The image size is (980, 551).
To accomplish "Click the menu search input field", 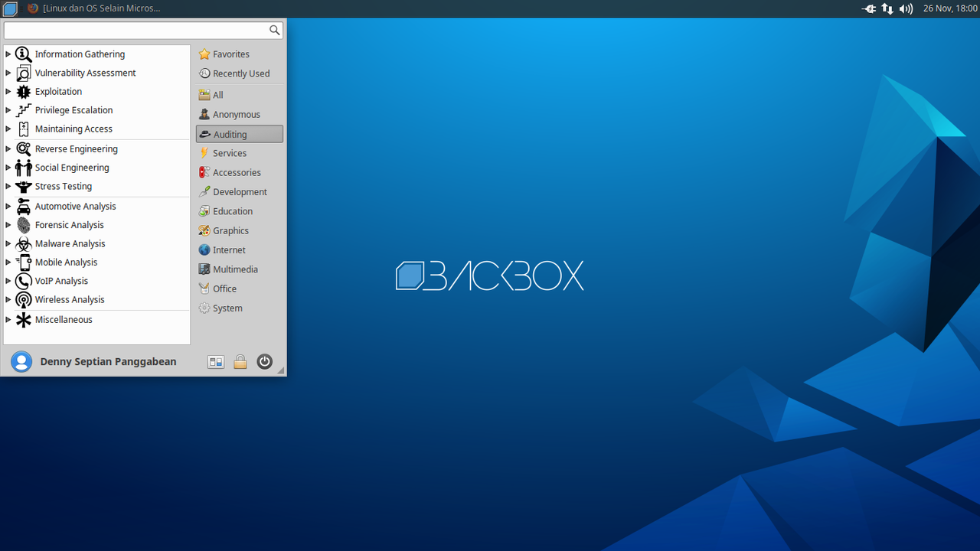I will click(143, 30).
